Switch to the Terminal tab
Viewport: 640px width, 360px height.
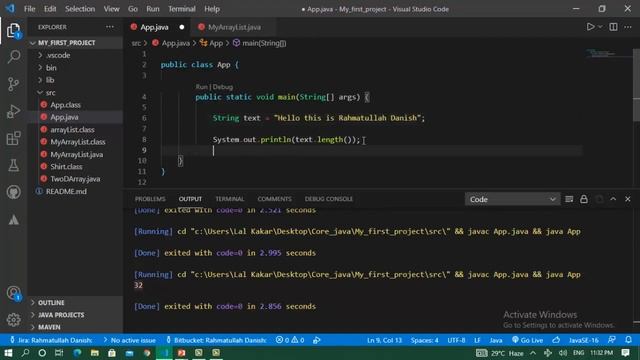pos(229,199)
